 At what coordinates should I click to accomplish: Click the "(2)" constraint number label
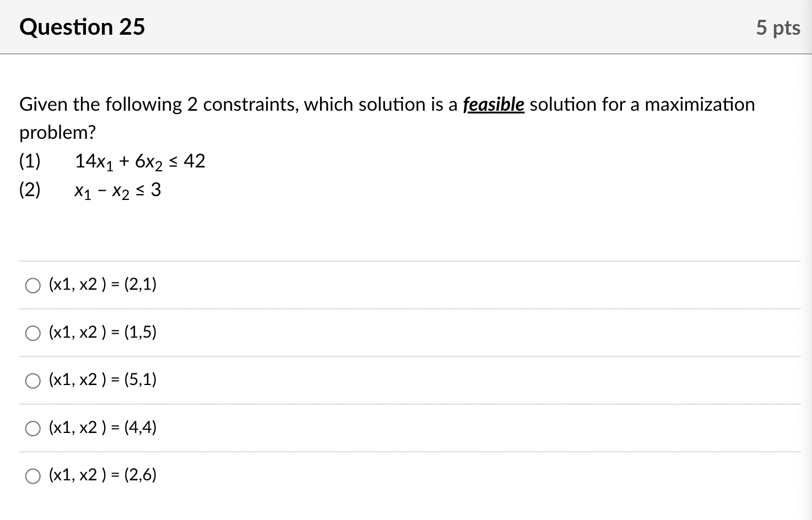30,190
